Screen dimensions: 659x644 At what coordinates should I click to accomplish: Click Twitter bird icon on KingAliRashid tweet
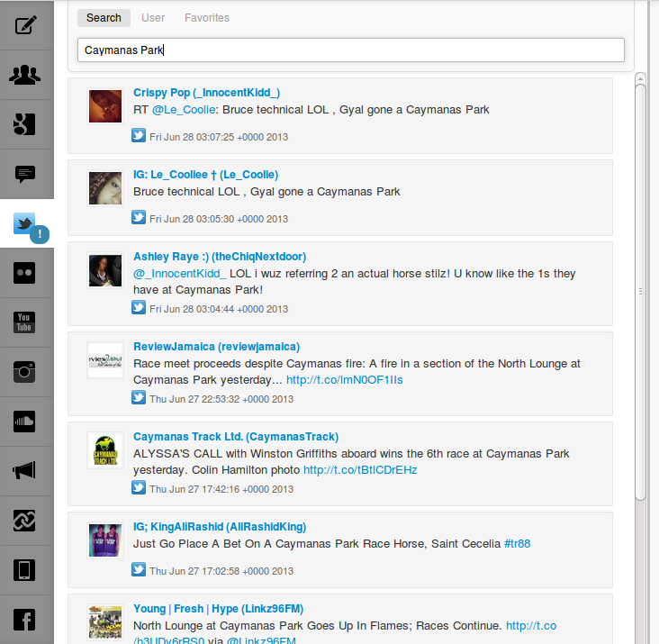pos(139,569)
